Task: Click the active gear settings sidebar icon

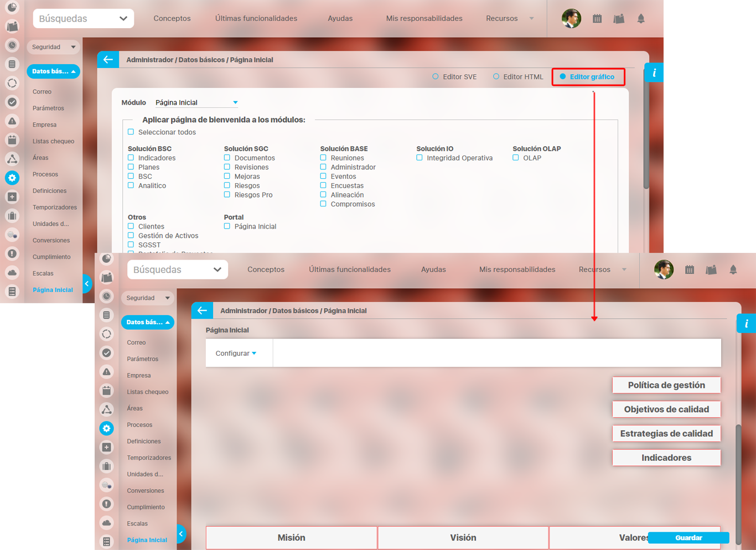Action: (12, 178)
